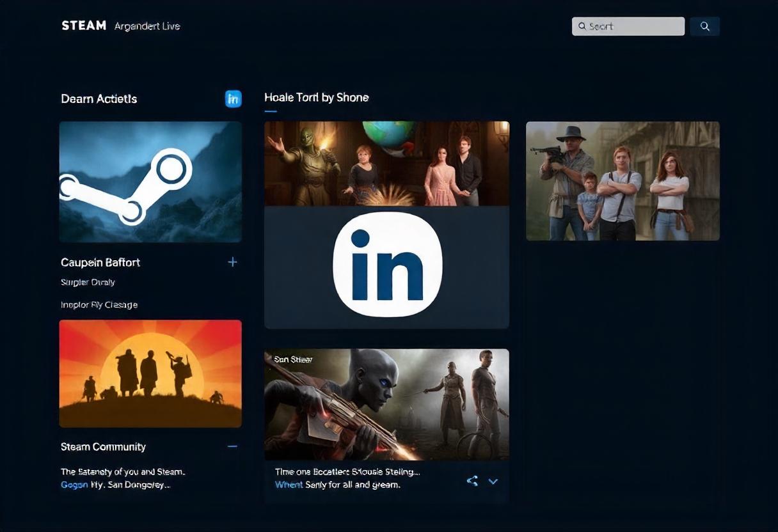Click the Whent link text
This screenshot has width=778, height=532.
point(289,485)
